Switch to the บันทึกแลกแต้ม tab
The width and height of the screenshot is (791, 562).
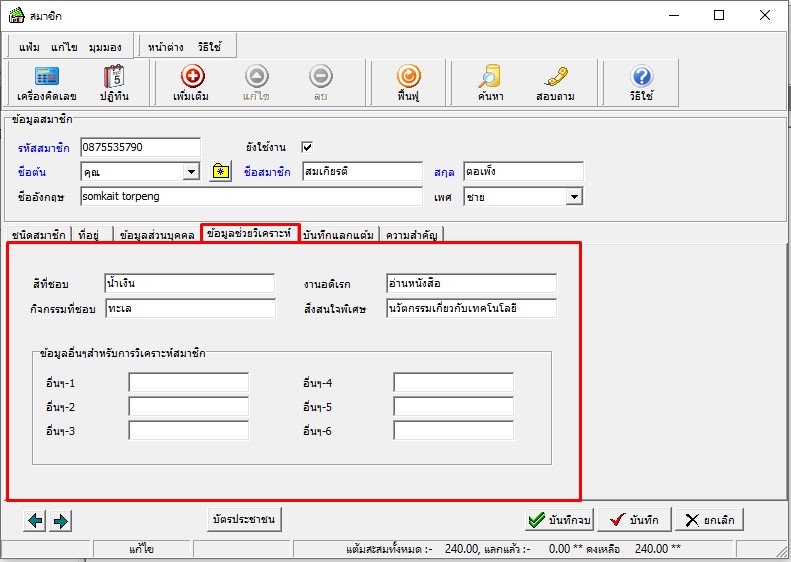click(x=339, y=235)
